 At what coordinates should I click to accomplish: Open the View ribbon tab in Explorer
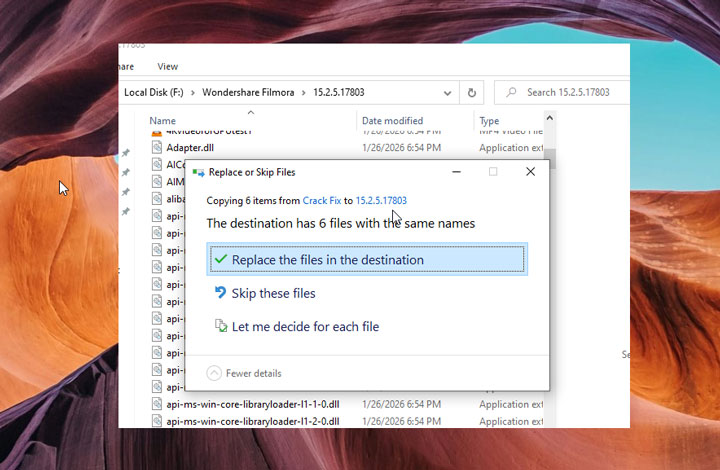coord(168,67)
